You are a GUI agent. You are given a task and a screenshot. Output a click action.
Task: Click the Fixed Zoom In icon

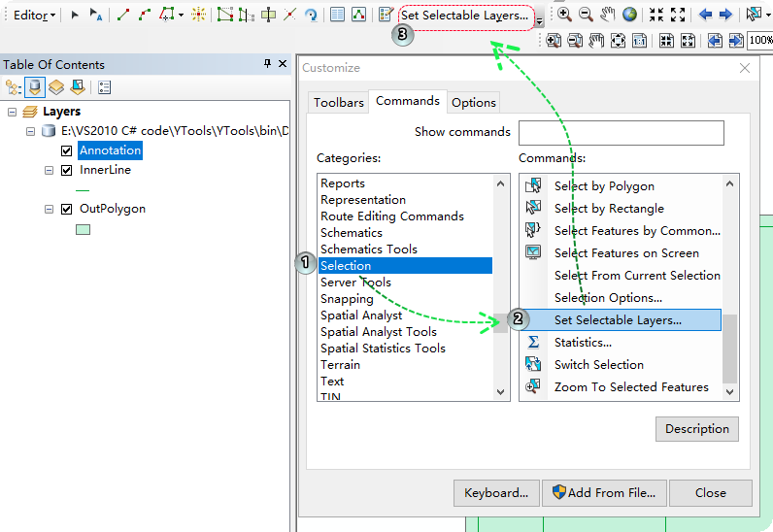coord(656,15)
